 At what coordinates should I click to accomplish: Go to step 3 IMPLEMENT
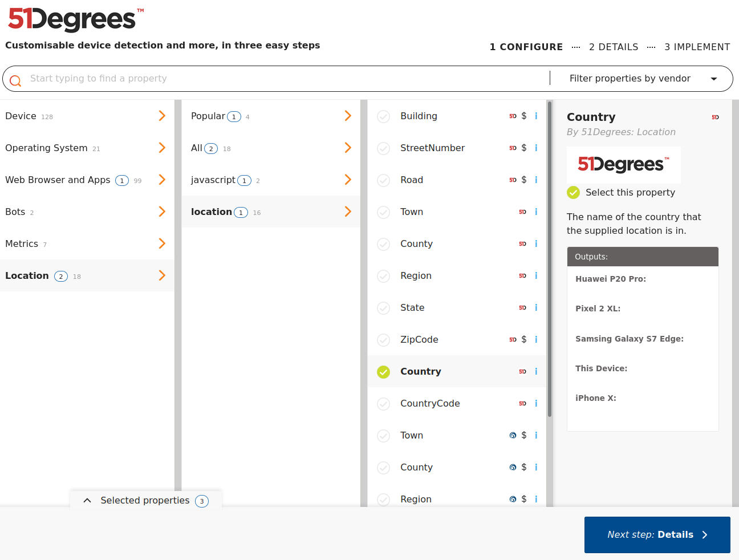coord(697,47)
